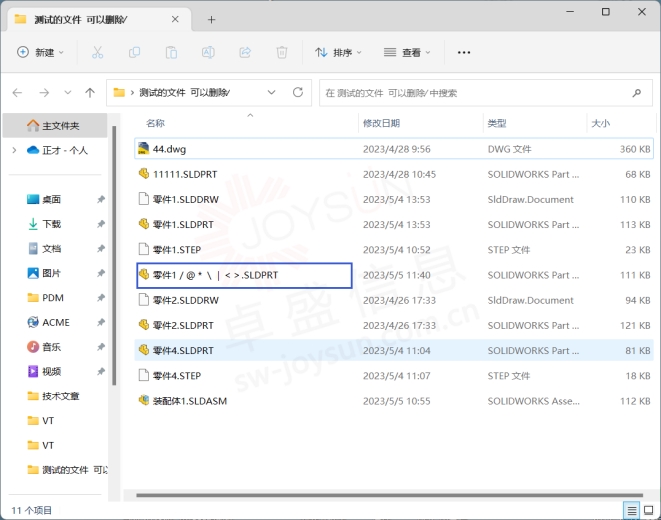
Task: Open the PDM folder in sidebar
Action: (46, 298)
